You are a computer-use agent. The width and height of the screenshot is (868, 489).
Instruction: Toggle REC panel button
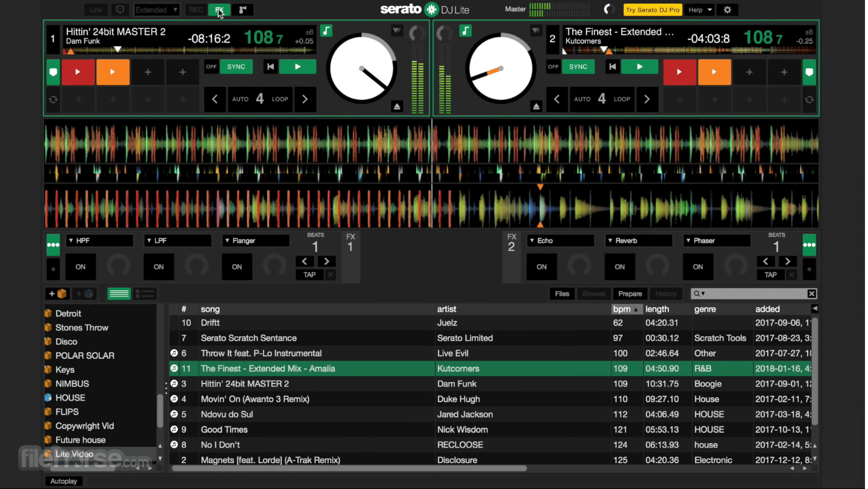196,10
